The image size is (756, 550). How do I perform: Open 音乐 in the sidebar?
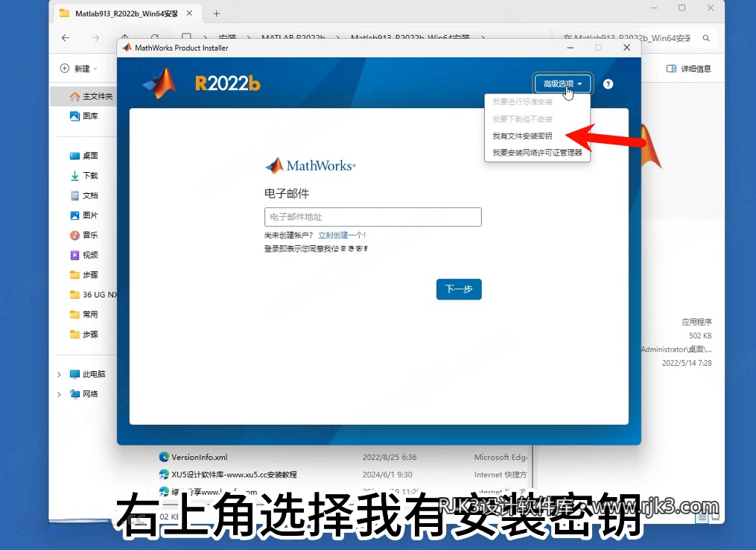tap(84, 235)
